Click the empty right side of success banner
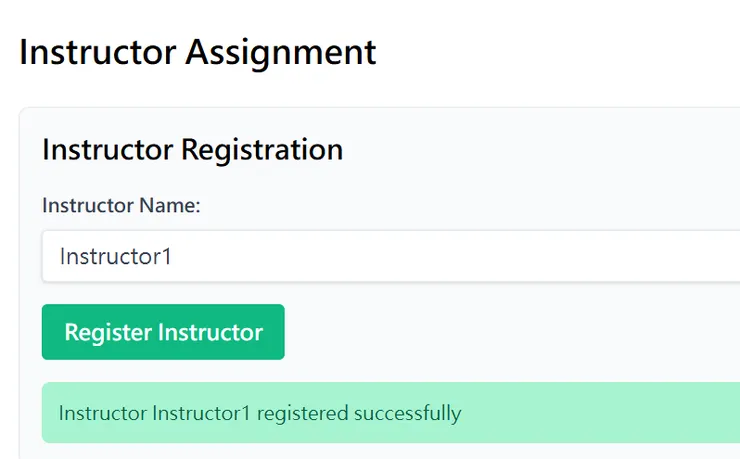The image size is (740, 459). click(620, 412)
